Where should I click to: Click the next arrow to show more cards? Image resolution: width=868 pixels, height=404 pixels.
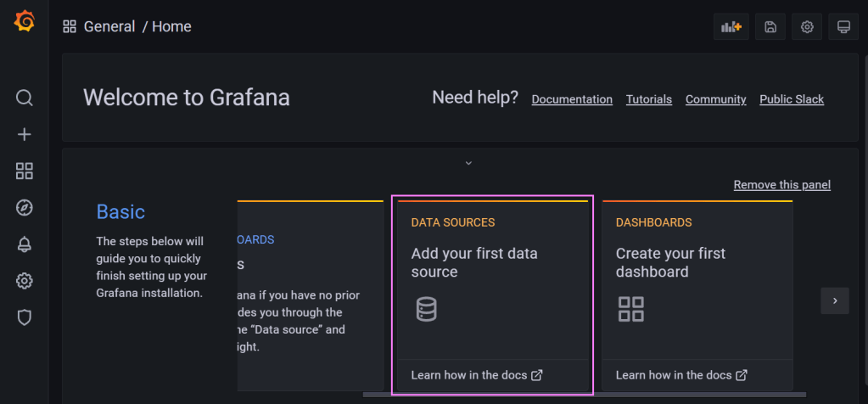tap(835, 301)
